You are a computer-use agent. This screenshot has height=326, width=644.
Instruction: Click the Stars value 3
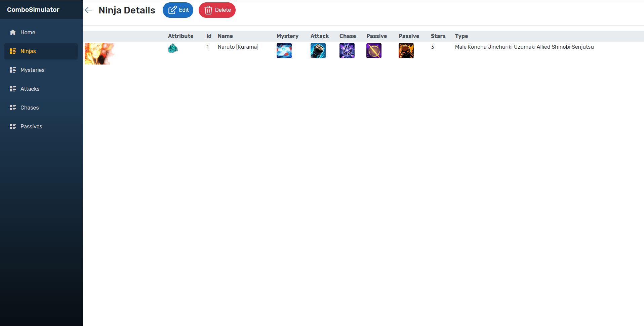432,47
